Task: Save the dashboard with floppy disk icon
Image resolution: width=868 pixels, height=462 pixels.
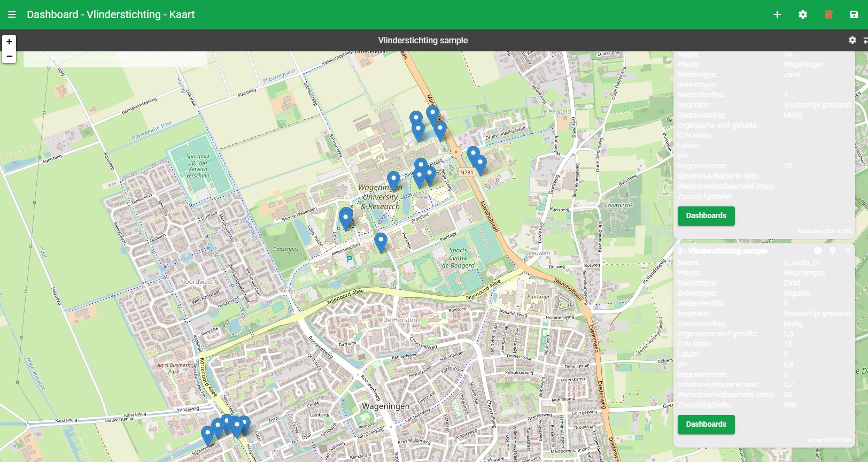Action: [x=854, y=14]
